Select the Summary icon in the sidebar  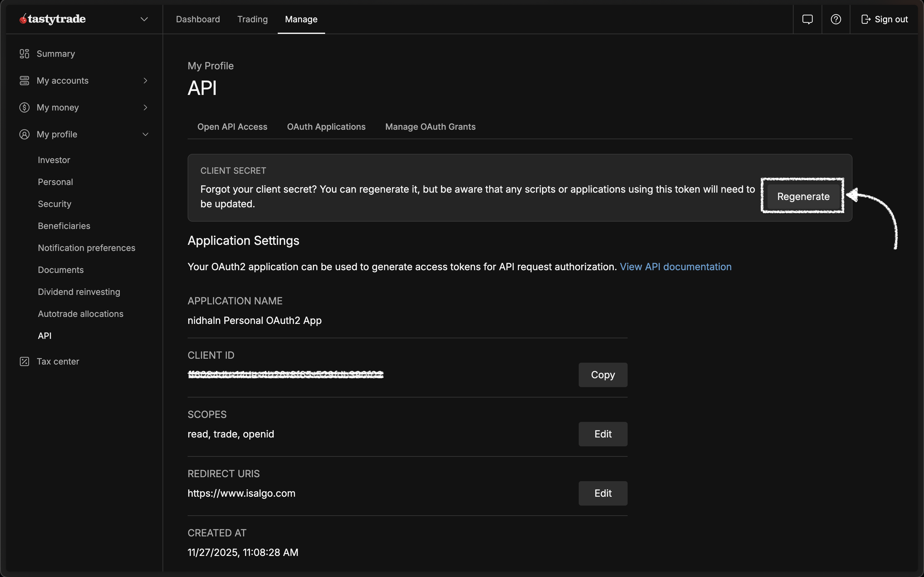point(24,53)
